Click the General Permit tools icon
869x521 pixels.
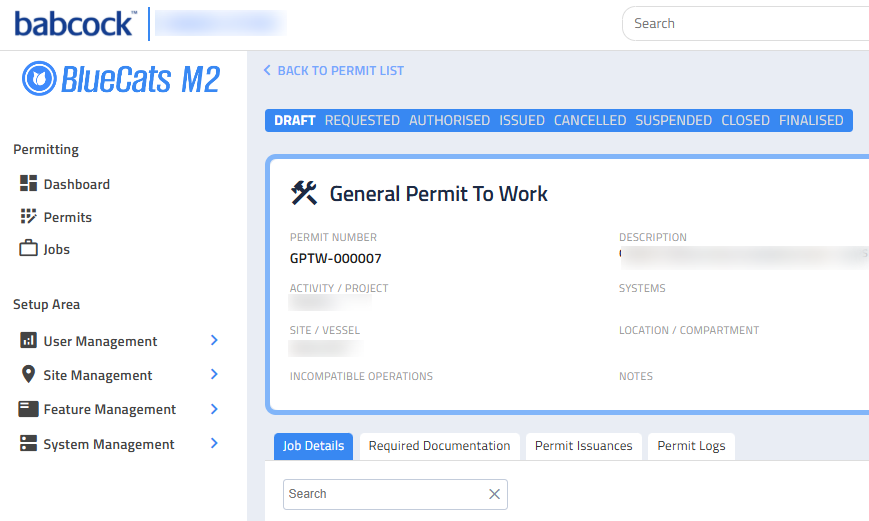(304, 193)
